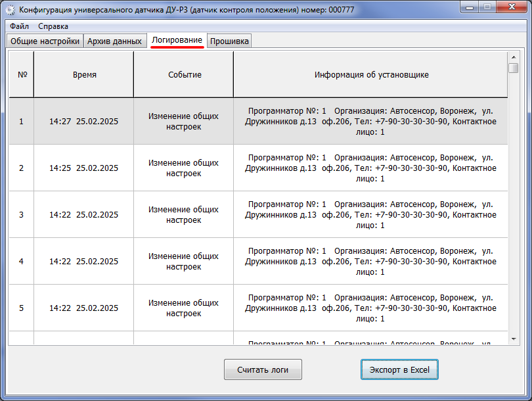Image resolution: width=532 pixels, height=401 pixels.
Task: Click the event cell in row 3
Action: [183, 214]
